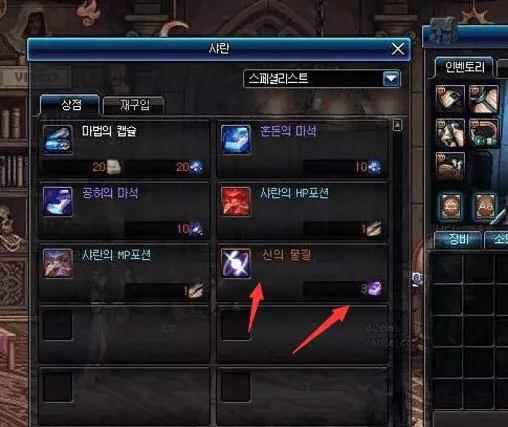This screenshot has width=508, height=427.
Task: Select the 마법의 캡슐 item icon
Action: click(x=58, y=139)
